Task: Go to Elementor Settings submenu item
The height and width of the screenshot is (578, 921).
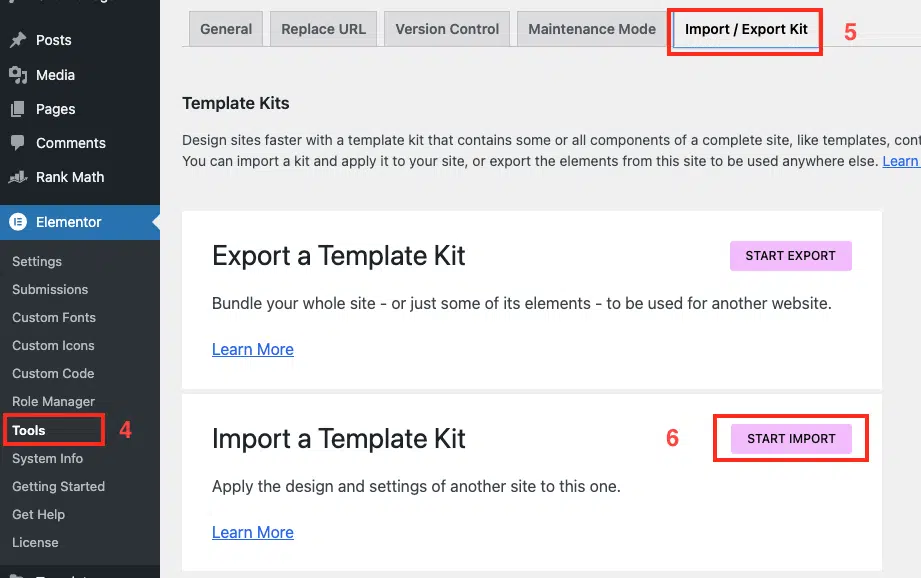Action: pyautogui.click(x=37, y=261)
